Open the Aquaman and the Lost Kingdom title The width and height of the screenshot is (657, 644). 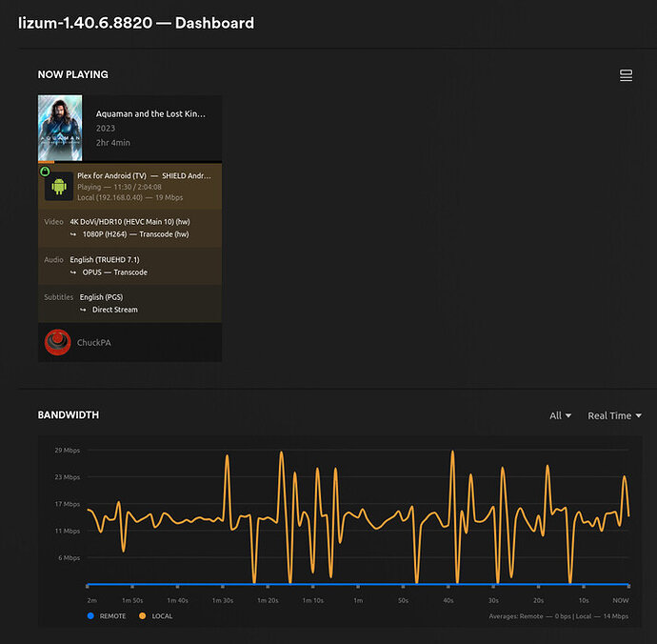(x=150, y=113)
